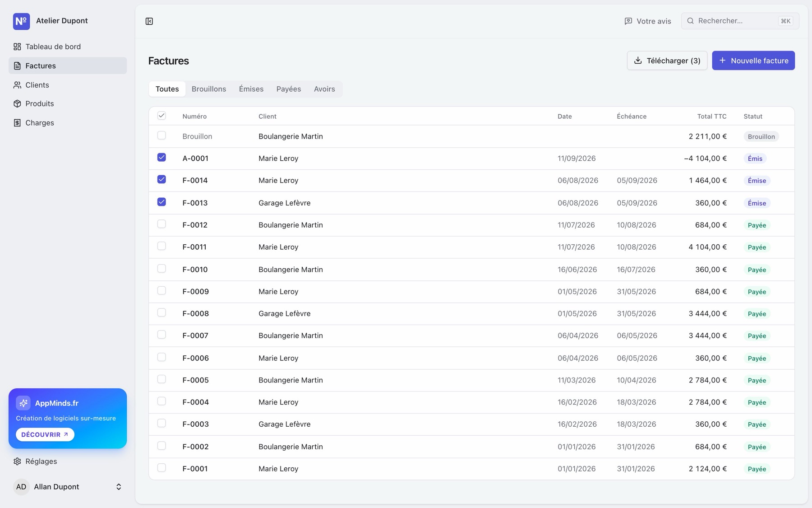This screenshot has height=508, width=812.
Task: Select the F-0001 row checkbox
Action: point(161,468)
